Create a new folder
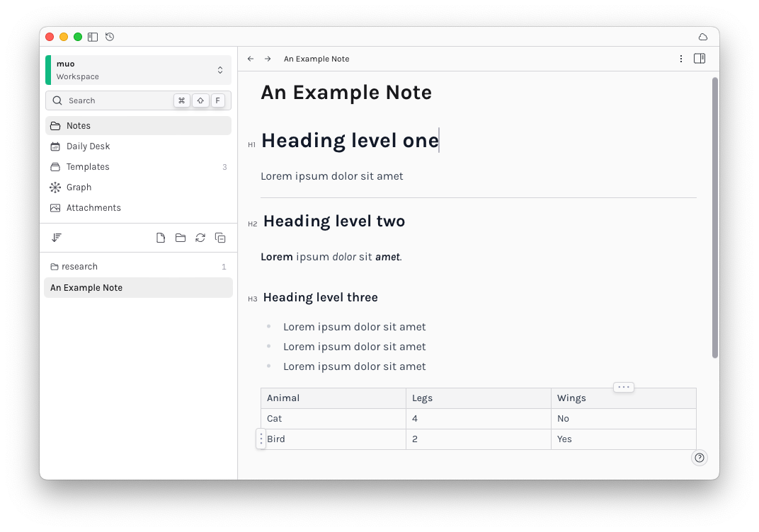759x532 pixels. (x=181, y=238)
